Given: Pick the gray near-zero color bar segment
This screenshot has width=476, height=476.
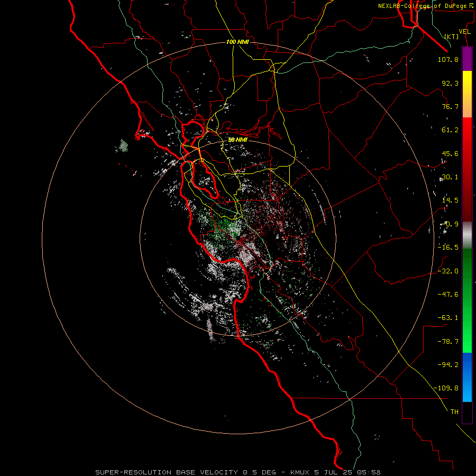Looking at the screenshot, I should (x=467, y=235).
